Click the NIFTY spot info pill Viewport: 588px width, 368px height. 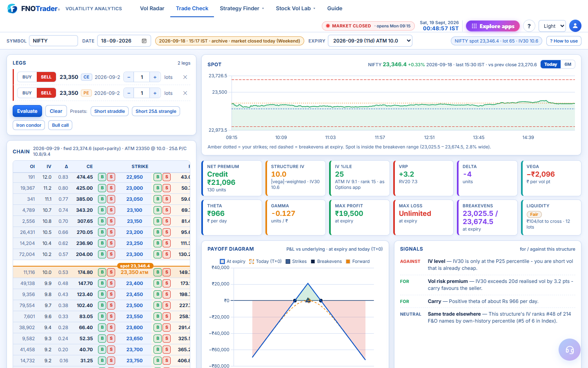497,41
